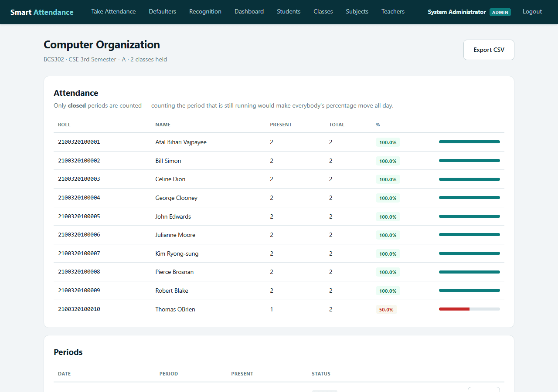Click the ROLL column header
Image resolution: width=558 pixels, height=392 pixels.
pyautogui.click(x=64, y=125)
